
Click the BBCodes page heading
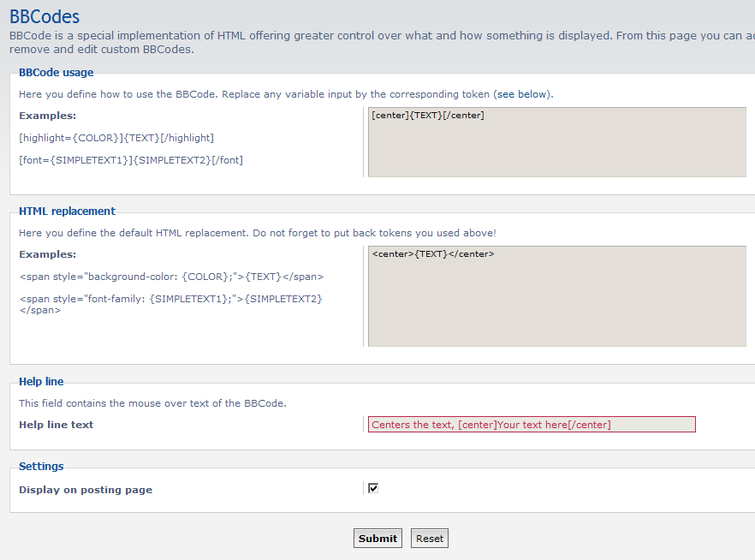pyautogui.click(x=45, y=17)
